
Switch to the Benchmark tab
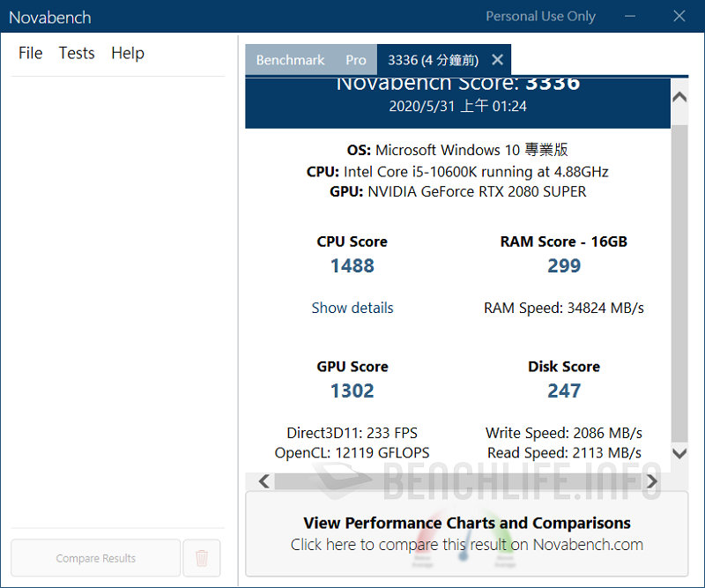[x=290, y=59]
